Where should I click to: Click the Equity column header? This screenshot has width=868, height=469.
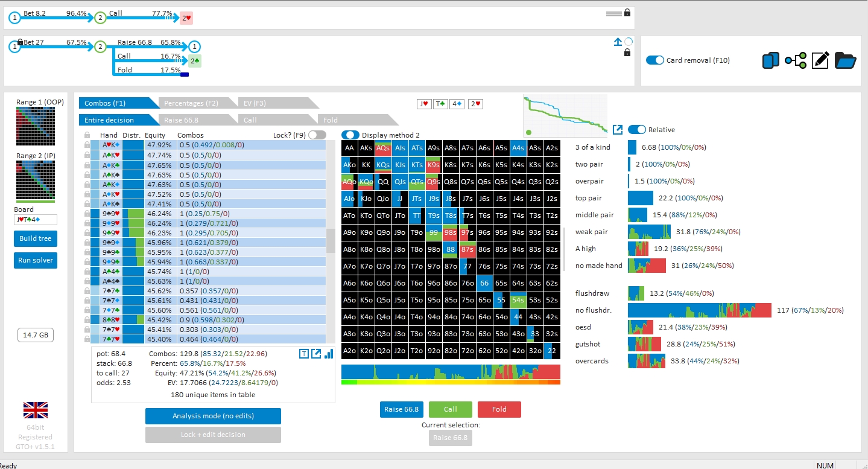155,135
